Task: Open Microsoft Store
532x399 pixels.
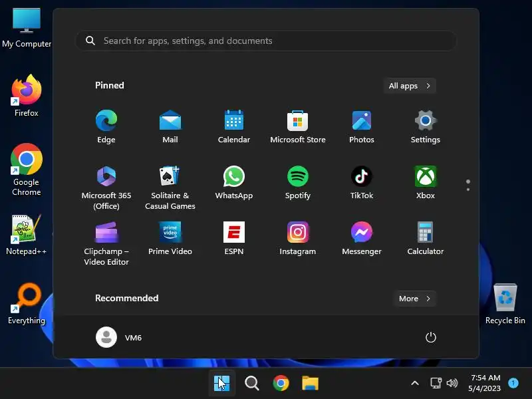Action: pyautogui.click(x=297, y=126)
